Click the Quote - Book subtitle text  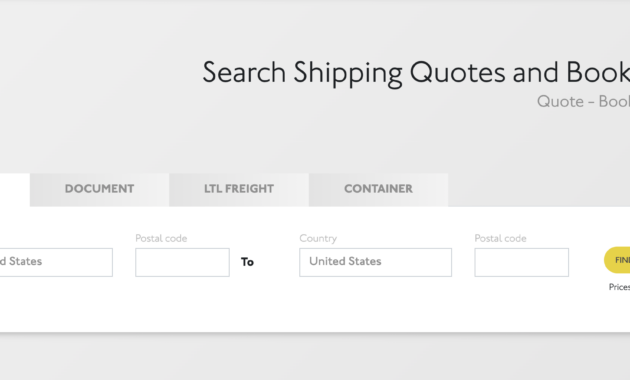(583, 101)
